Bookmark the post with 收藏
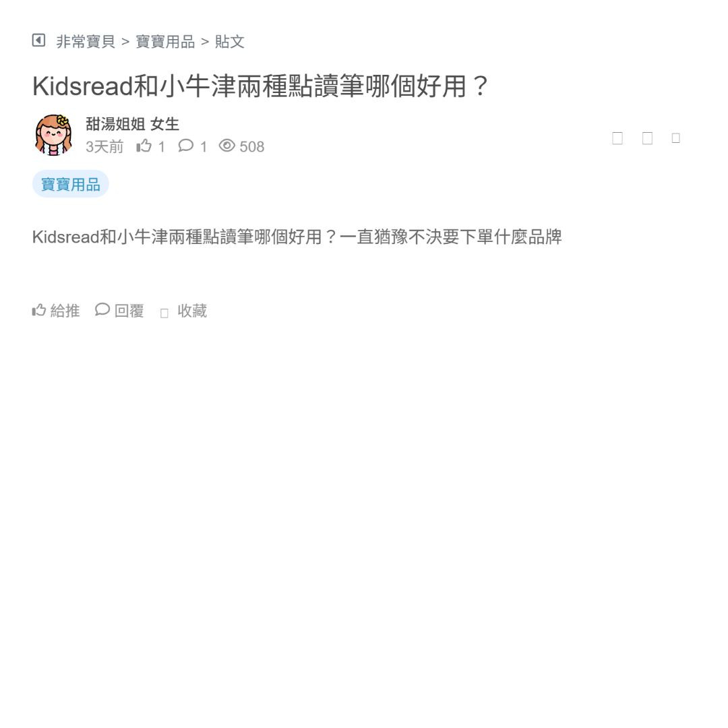The width and height of the screenshot is (728, 728). pyautogui.click(x=183, y=311)
